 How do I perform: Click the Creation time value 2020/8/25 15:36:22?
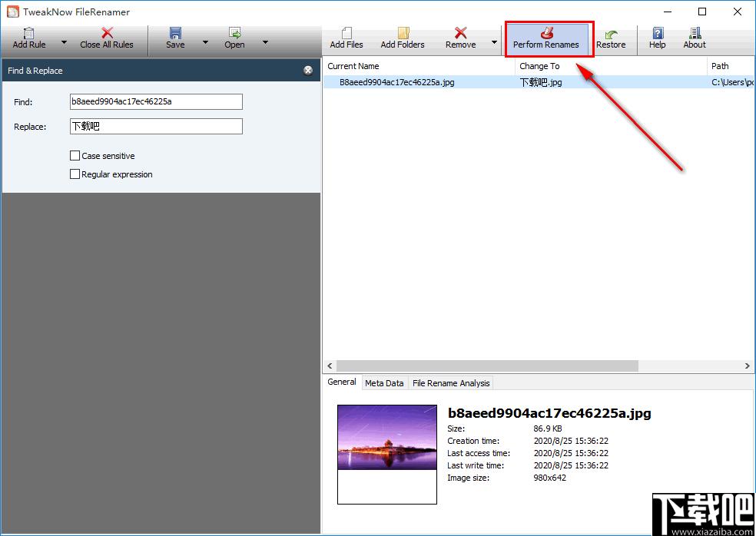point(571,441)
